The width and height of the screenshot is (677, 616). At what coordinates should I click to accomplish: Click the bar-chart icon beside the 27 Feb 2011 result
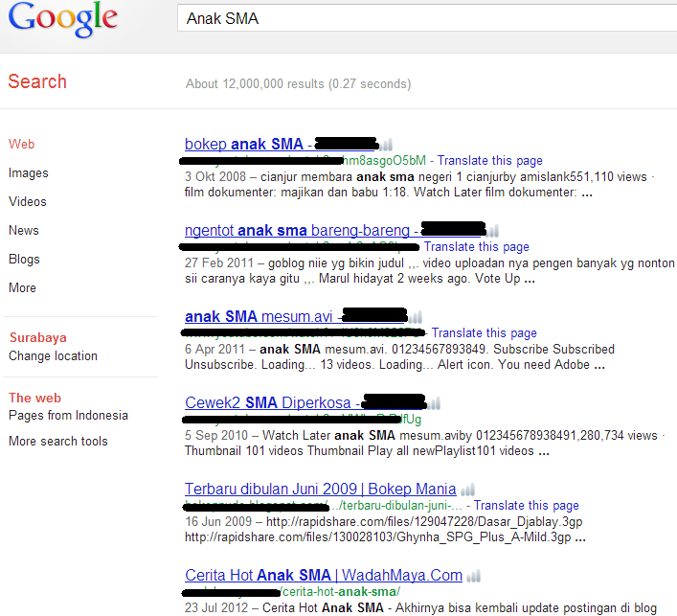492,231
